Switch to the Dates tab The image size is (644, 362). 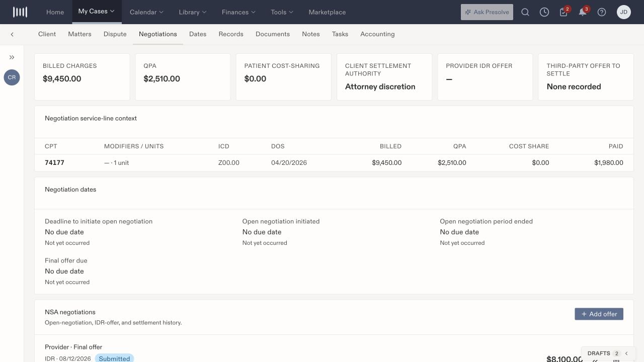(x=198, y=34)
